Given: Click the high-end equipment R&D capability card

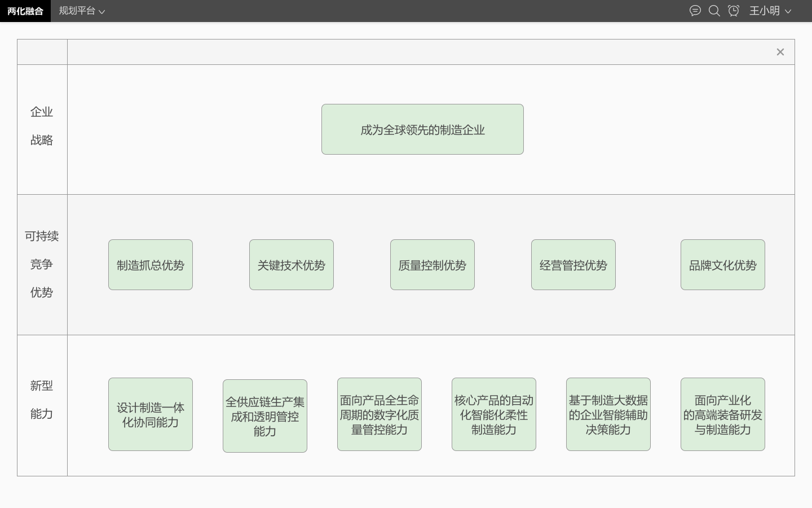Looking at the screenshot, I should [x=723, y=414].
